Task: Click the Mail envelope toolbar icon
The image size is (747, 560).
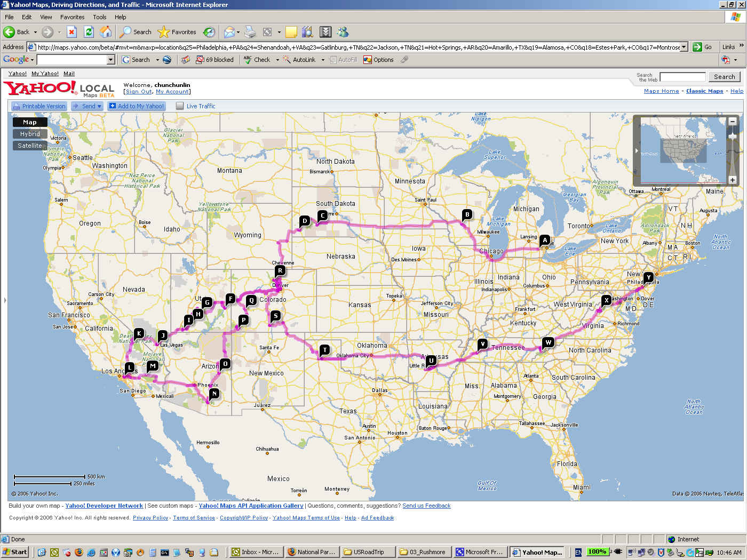Action: point(229,32)
